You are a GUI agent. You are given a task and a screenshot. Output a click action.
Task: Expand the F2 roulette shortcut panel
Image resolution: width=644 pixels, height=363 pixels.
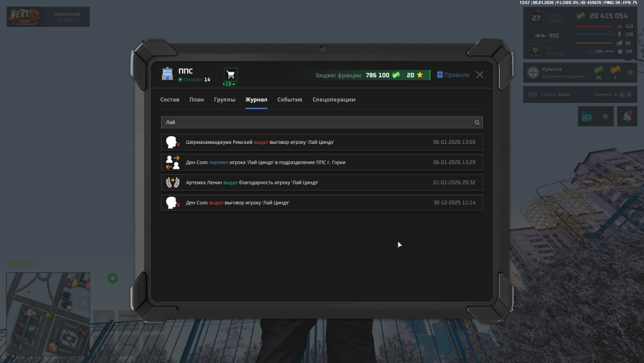[x=631, y=72]
